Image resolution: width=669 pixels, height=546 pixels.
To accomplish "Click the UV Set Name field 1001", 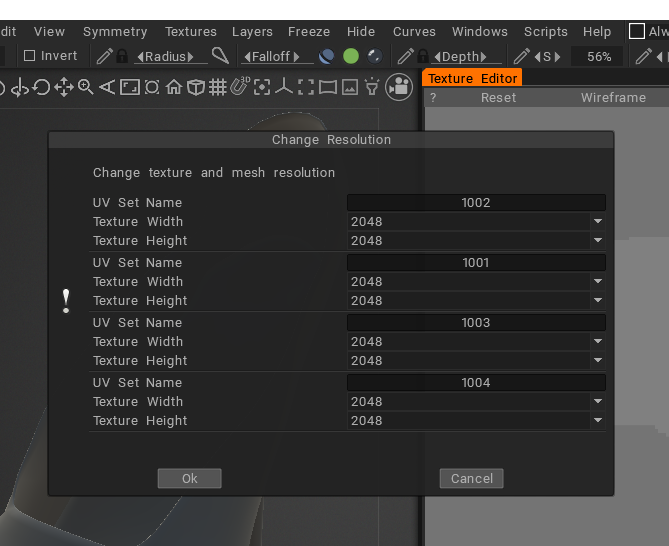I will (476, 263).
